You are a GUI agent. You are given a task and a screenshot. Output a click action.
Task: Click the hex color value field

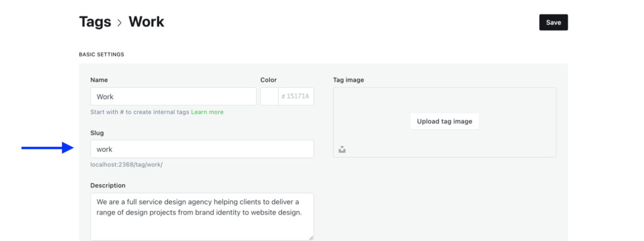(x=296, y=96)
